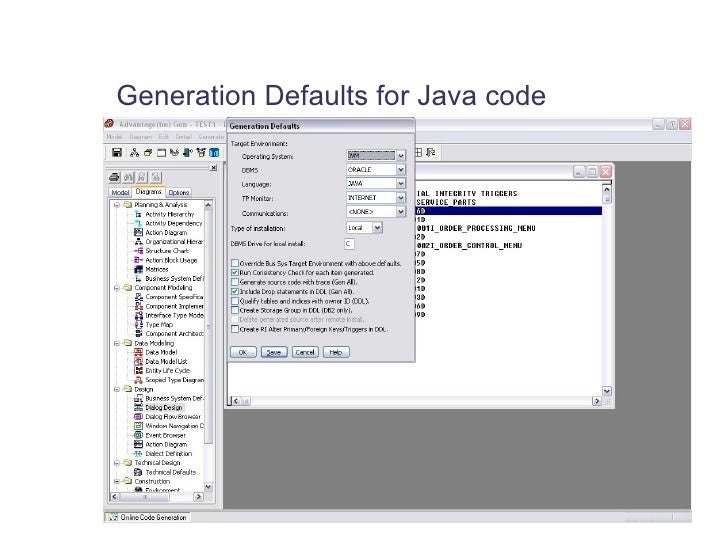Click the teal square icon ending the main toolbar
This screenshot has height=546, width=728.
pyautogui.click(x=214, y=152)
